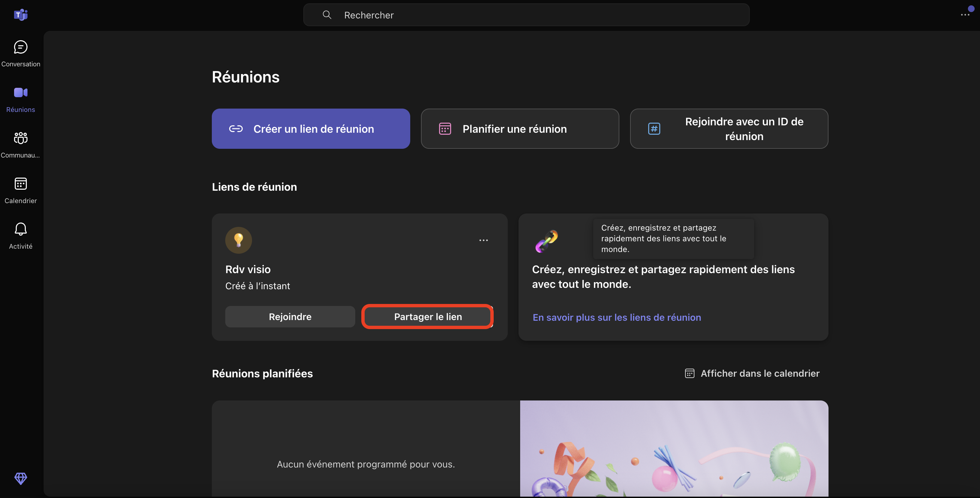Click the Teams logo icon
This screenshot has width=980, height=498.
pyautogui.click(x=20, y=15)
